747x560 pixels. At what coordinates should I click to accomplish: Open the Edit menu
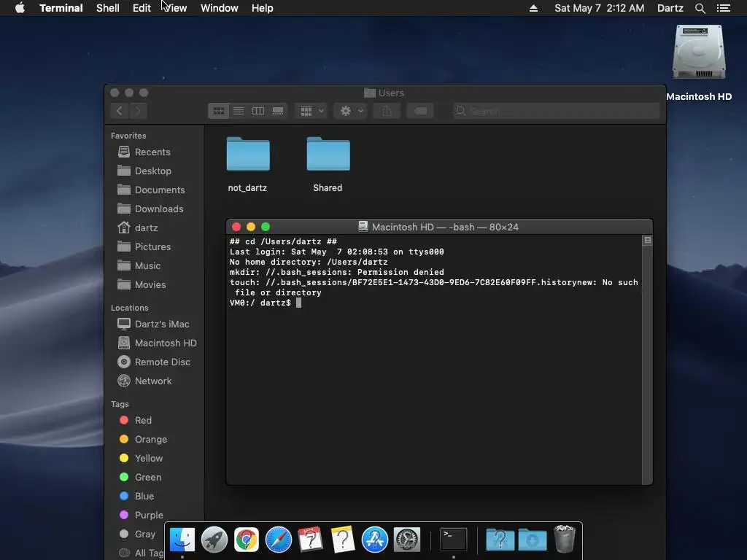coord(142,8)
